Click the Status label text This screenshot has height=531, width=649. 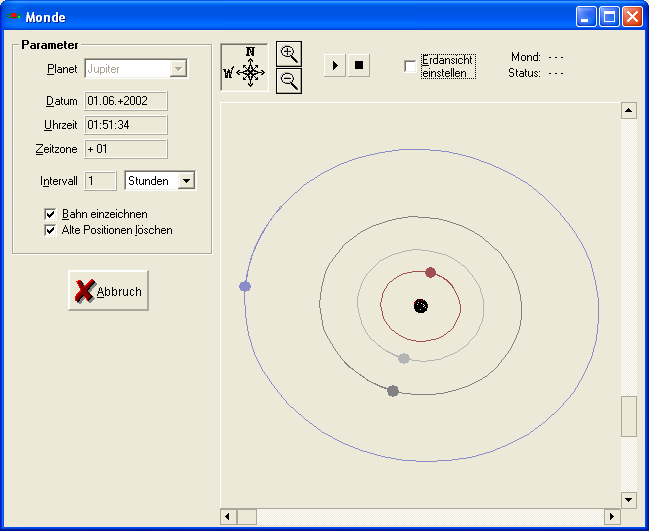click(x=524, y=73)
